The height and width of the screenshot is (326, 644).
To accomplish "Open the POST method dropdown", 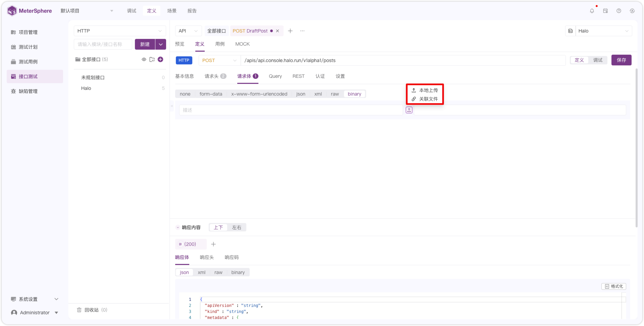I will tap(219, 60).
